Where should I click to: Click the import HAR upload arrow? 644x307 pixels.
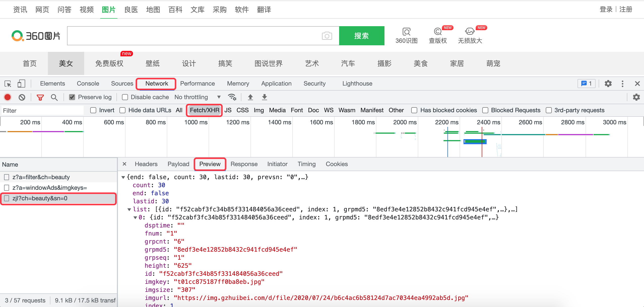pyautogui.click(x=250, y=97)
